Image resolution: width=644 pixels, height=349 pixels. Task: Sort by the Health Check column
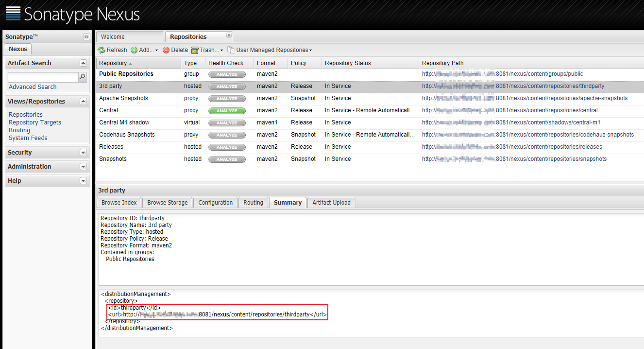tap(229, 63)
